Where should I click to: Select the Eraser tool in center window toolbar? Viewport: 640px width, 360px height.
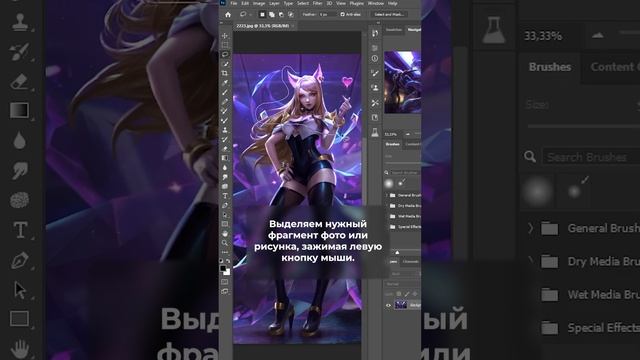coord(225,149)
